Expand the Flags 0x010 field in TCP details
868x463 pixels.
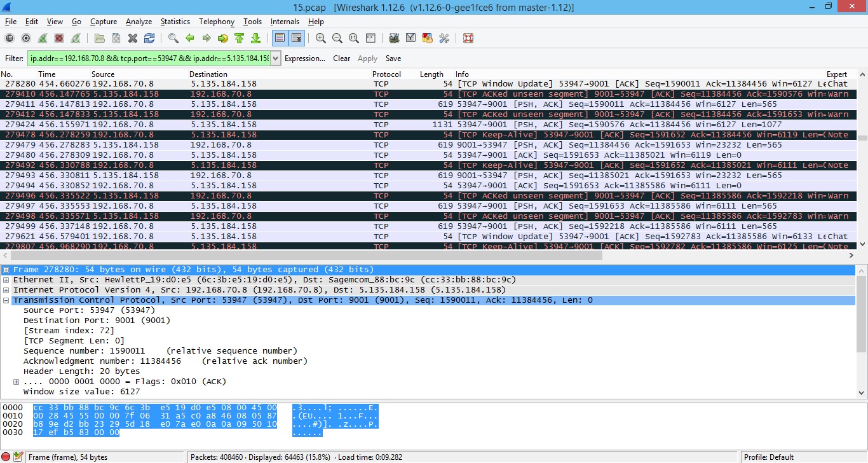(x=15, y=381)
